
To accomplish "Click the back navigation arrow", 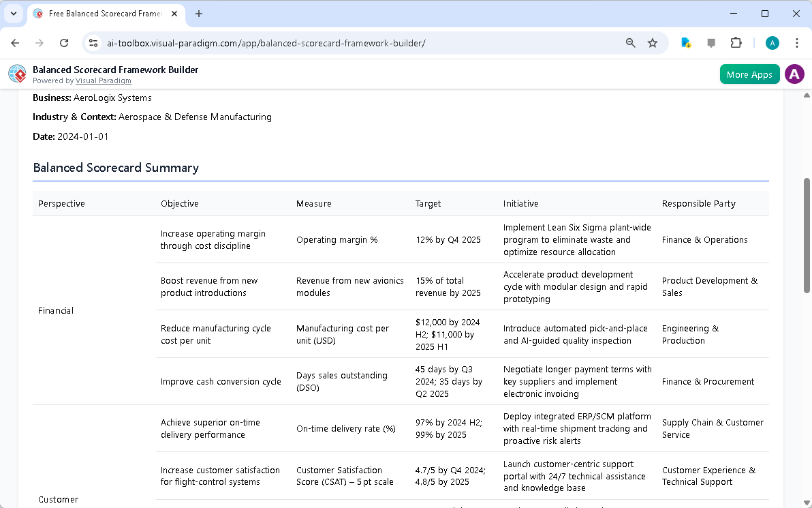I will [x=15, y=42].
